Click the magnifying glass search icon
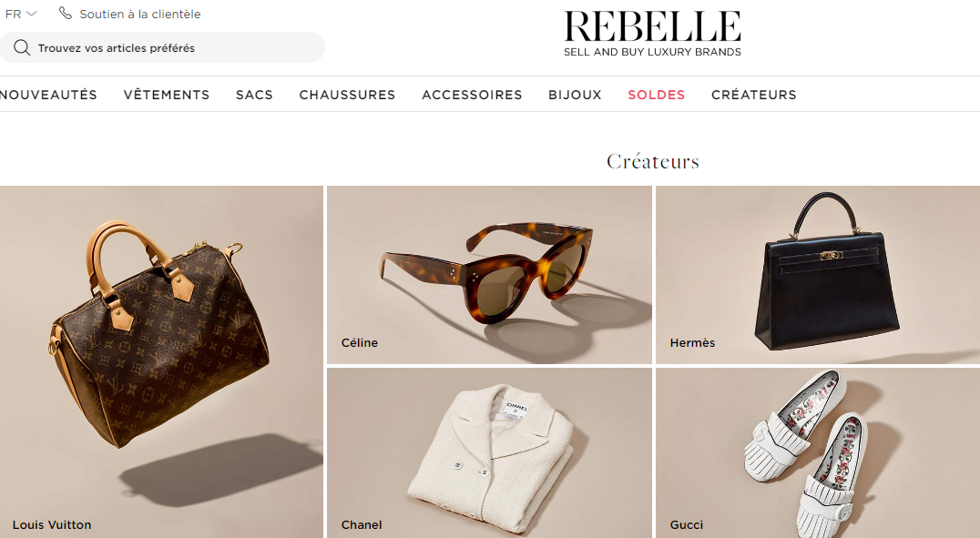980x538 pixels. click(22, 47)
